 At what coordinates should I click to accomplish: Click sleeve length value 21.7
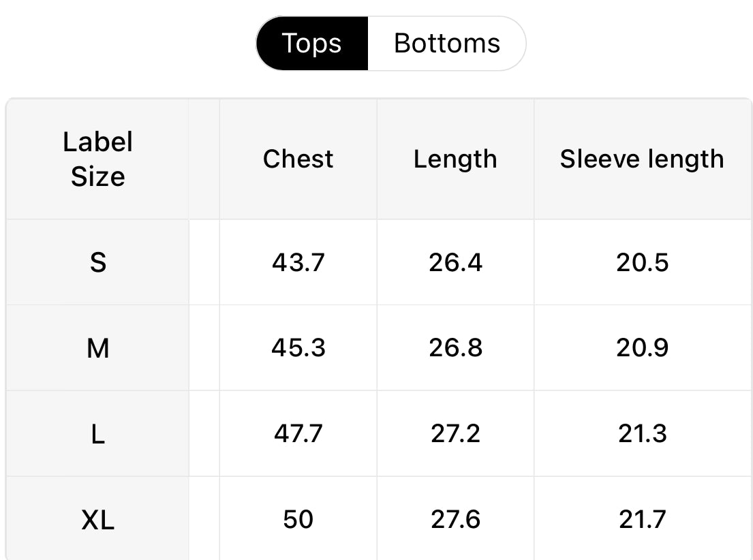click(643, 519)
